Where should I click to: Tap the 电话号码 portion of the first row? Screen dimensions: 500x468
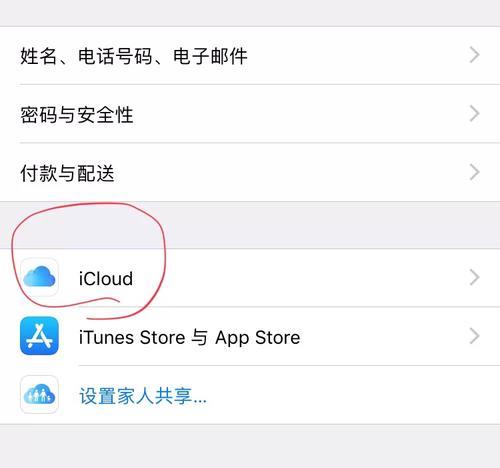[115, 56]
